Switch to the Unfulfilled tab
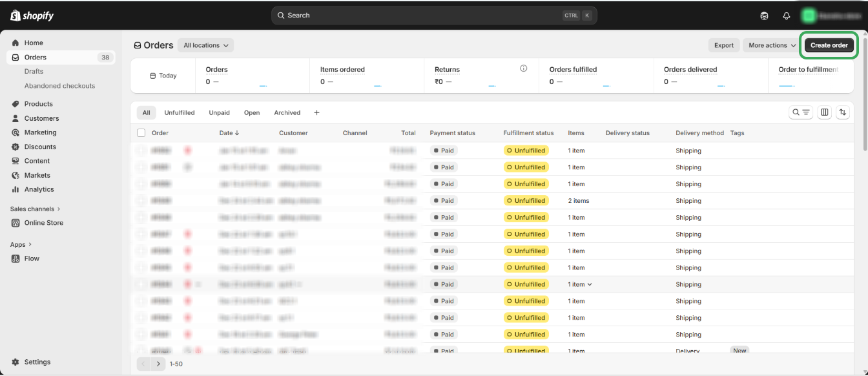Image resolution: width=868 pixels, height=376 pixels. tap(179, 112)
